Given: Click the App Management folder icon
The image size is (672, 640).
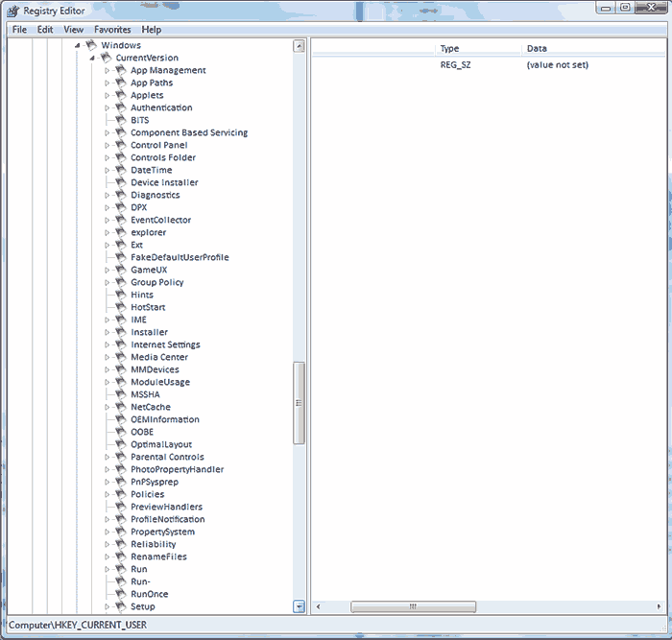Looking at the screenshot, I should coord(121,70).
